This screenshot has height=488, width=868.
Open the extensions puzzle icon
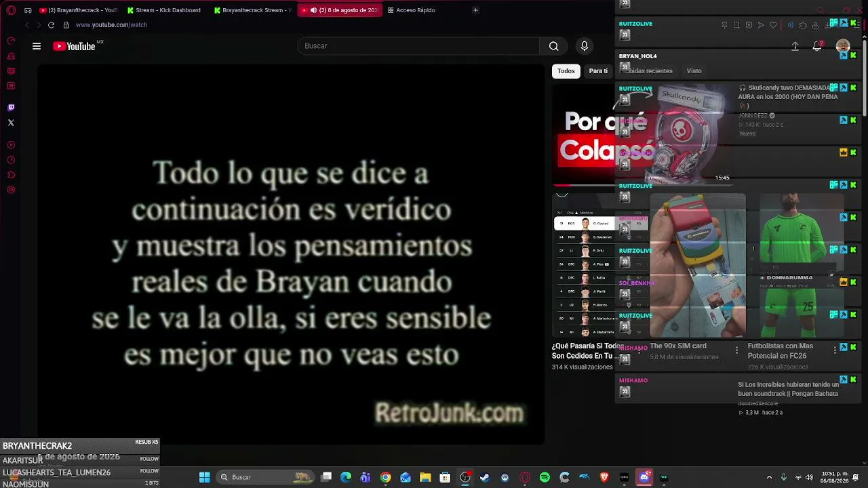tap(803, 25)
